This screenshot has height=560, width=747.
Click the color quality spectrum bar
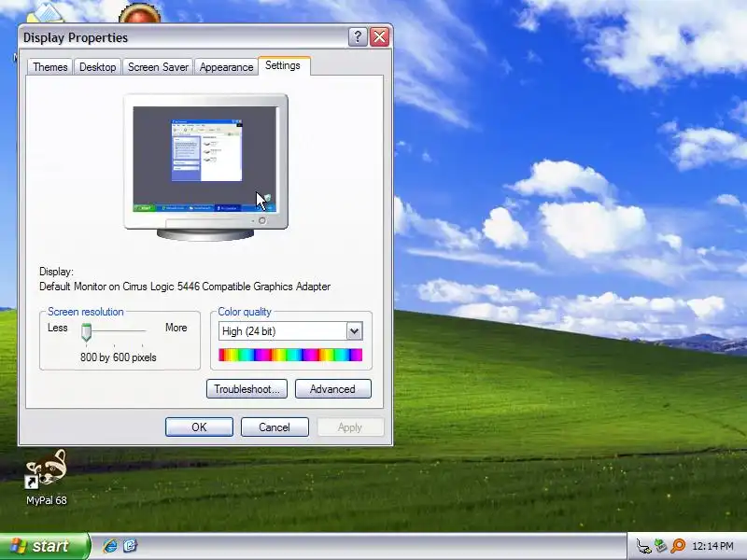point(290,355)
